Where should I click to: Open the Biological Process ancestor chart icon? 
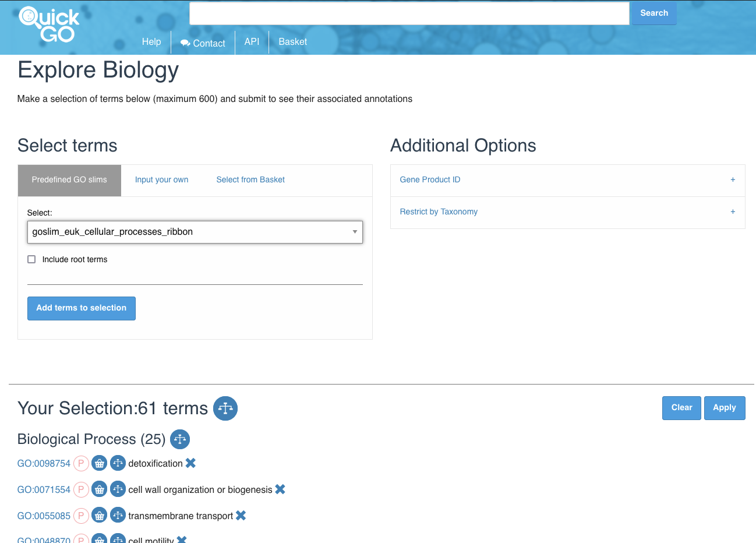180,439
